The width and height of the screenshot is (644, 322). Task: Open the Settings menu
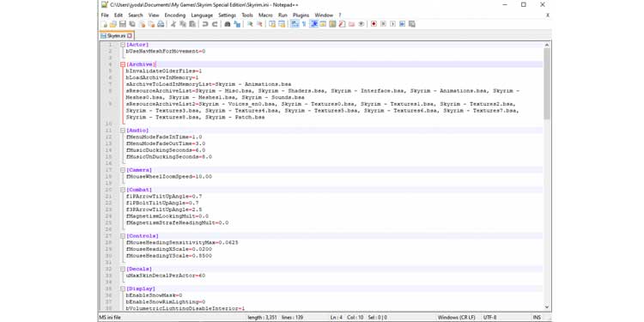click(228, 15)
